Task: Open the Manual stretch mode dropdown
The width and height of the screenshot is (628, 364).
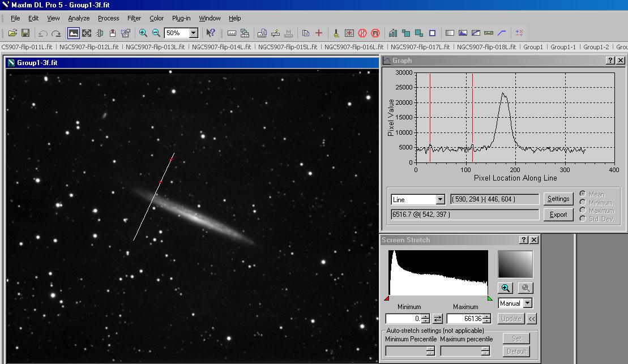Action: (528, 303)
